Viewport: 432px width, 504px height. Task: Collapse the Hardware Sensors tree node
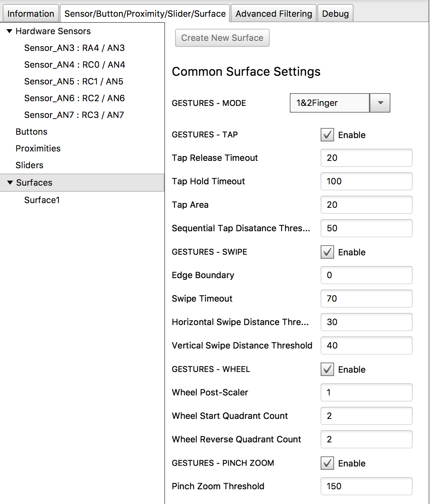pyautogui.click(x=9, y=31)
